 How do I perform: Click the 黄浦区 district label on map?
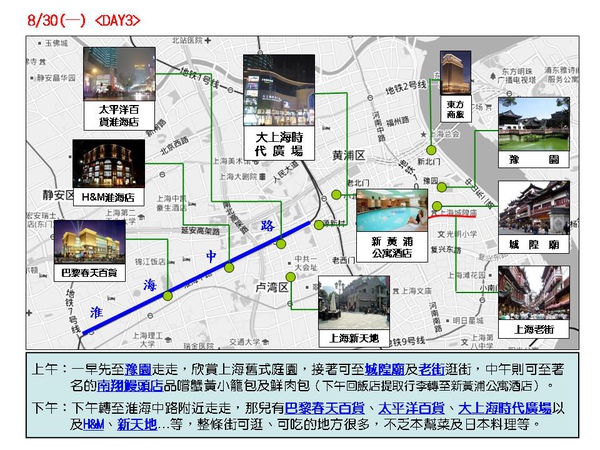point(348,155)
